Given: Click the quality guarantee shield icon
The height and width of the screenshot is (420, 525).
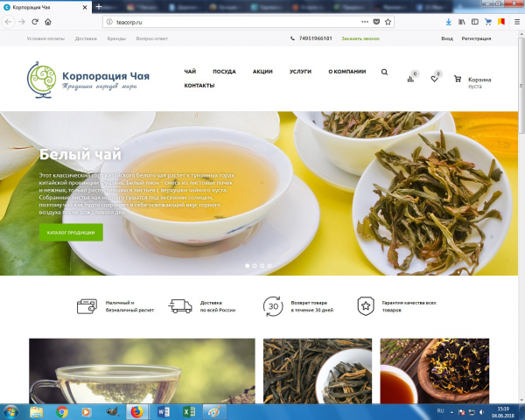Looking at the screenshot, I should [x=366, y=306].
